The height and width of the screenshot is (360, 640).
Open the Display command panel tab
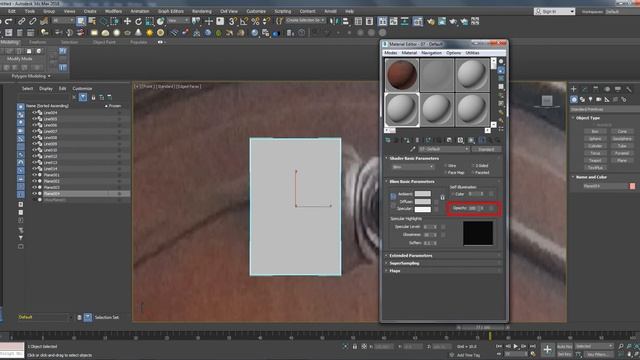(618, 89)
